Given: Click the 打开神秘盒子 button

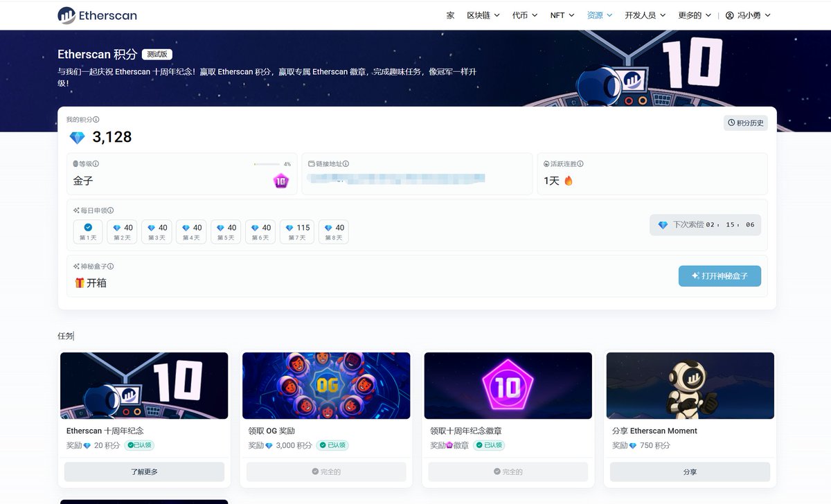Looking at the screenshot, I should (x=720, y=276).
